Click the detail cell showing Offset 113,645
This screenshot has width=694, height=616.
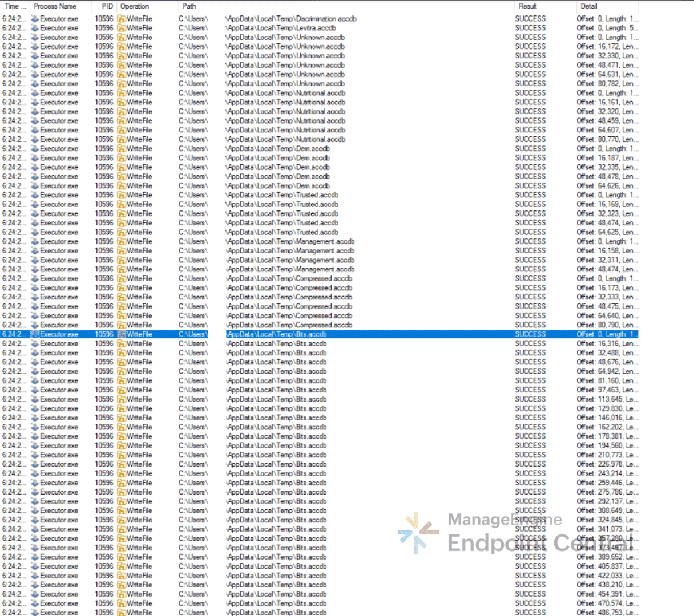607,399
